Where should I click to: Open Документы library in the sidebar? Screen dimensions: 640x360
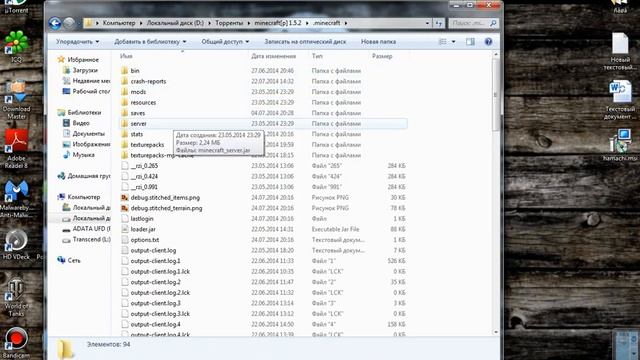[x=89, y=133]
